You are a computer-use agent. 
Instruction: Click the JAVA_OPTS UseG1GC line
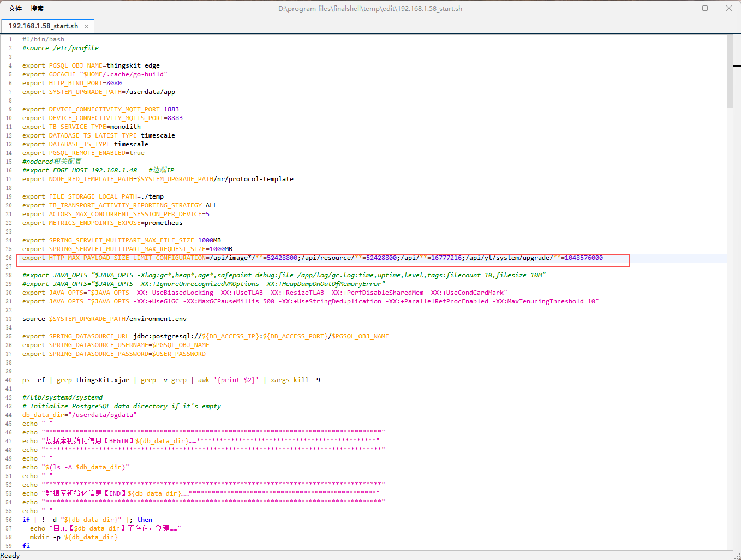(x=310, y=301)
